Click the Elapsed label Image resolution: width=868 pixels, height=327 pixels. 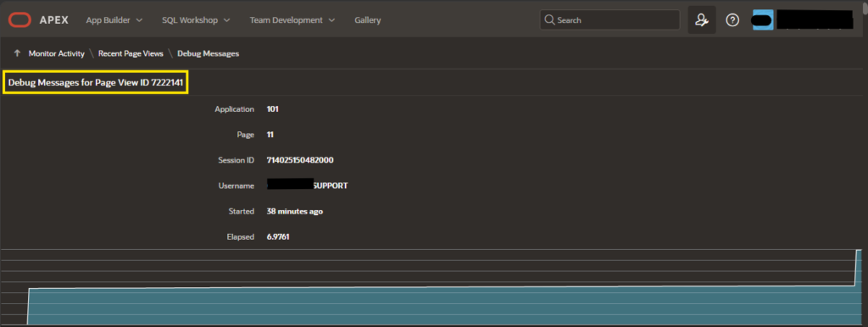(x=241, y=237)
